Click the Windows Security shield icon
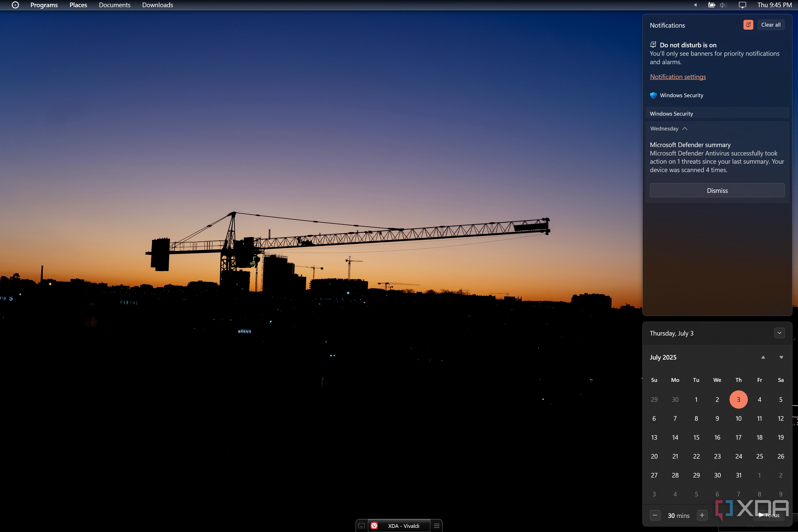The width and height of the screenshot is (798, 532). click(x=653, y=95)
